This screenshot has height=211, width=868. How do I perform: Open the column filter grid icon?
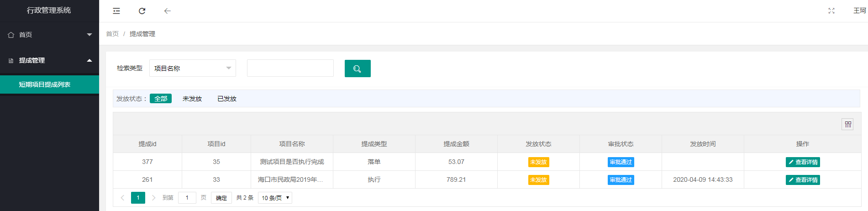click(x=848, y=124)
